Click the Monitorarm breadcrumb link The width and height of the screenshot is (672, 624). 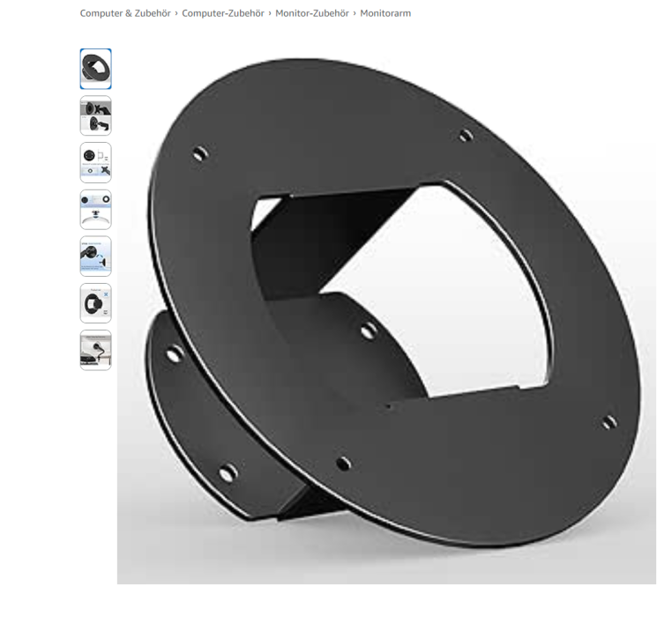coord(385,13)
